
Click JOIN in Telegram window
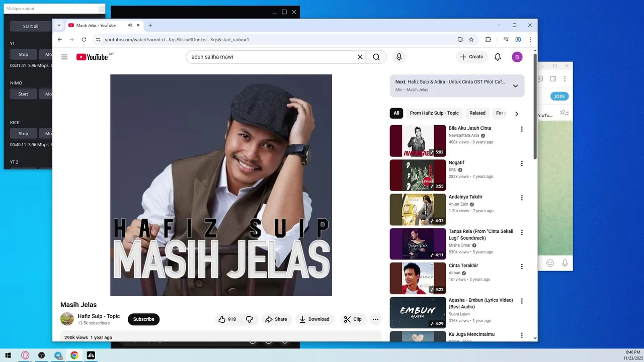559,96
